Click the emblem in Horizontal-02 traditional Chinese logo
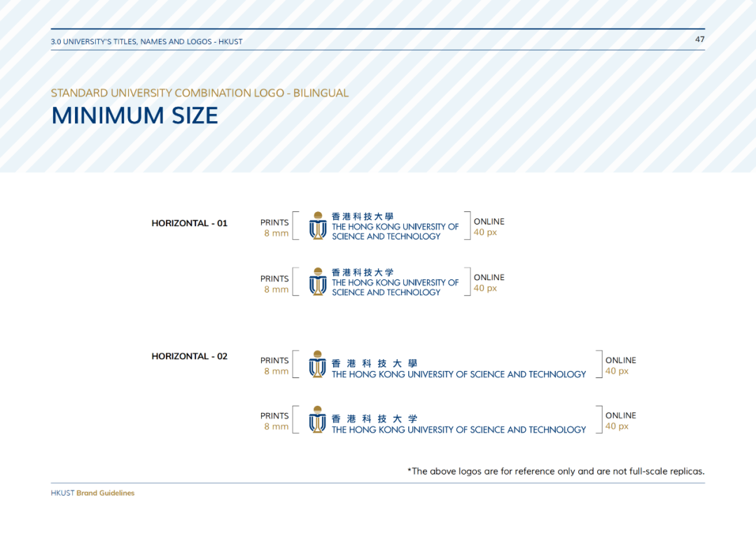 pos(317,365)
